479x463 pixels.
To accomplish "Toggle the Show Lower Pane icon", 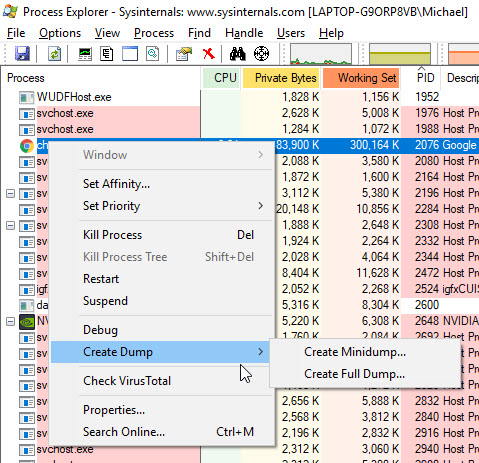I will coord(130,53).
